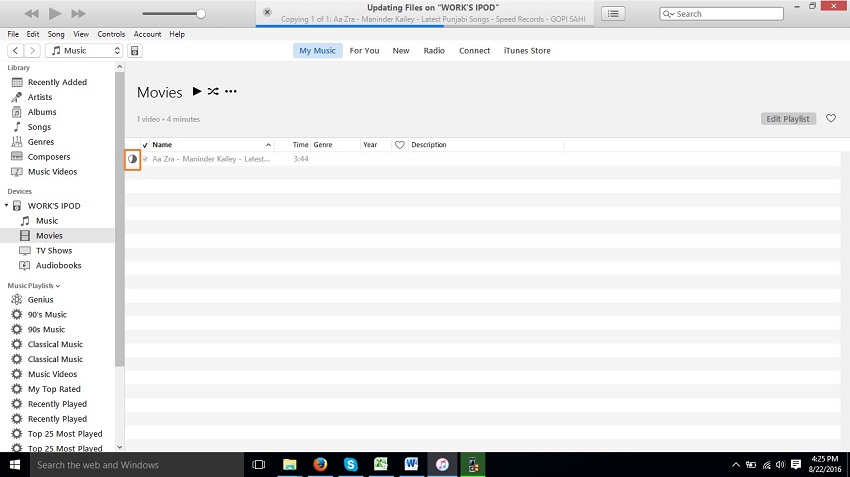Viewport: 850px width, 477px height.
Task: Click the device icon next to Music dropdown
Action: click(135, 51)
